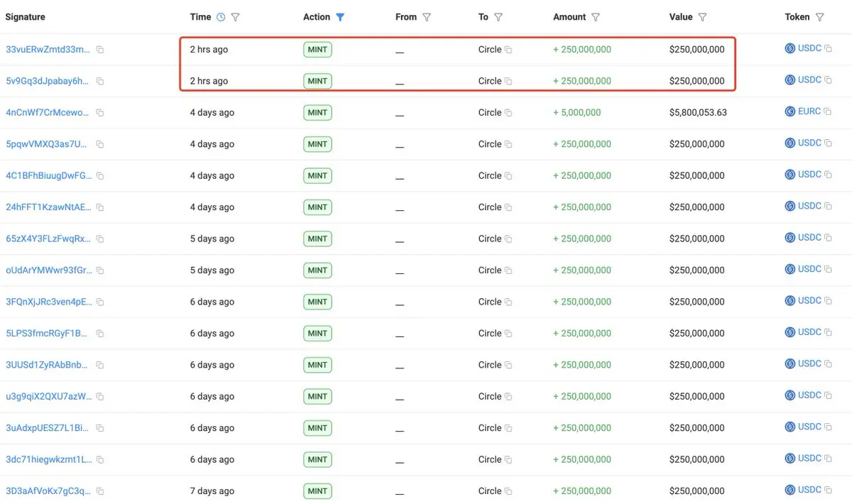Open transaction u3g9qiX2QXU7azW... signature link
852x504 pixels.
point(48,396)
